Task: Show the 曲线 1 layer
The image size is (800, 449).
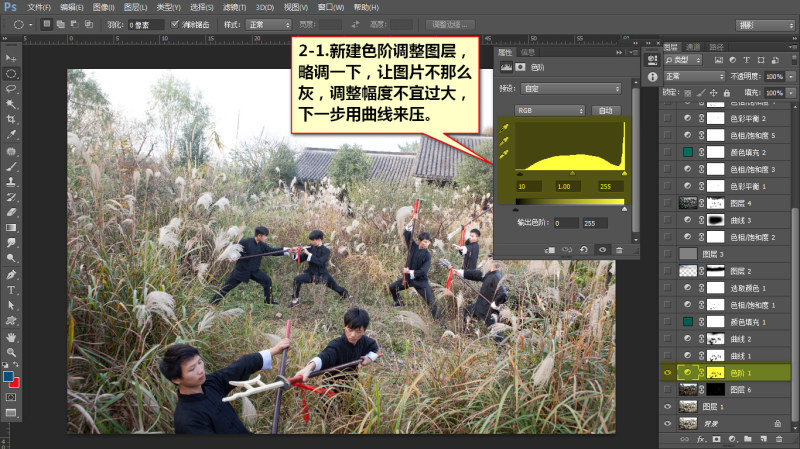Action: (667, 356)
